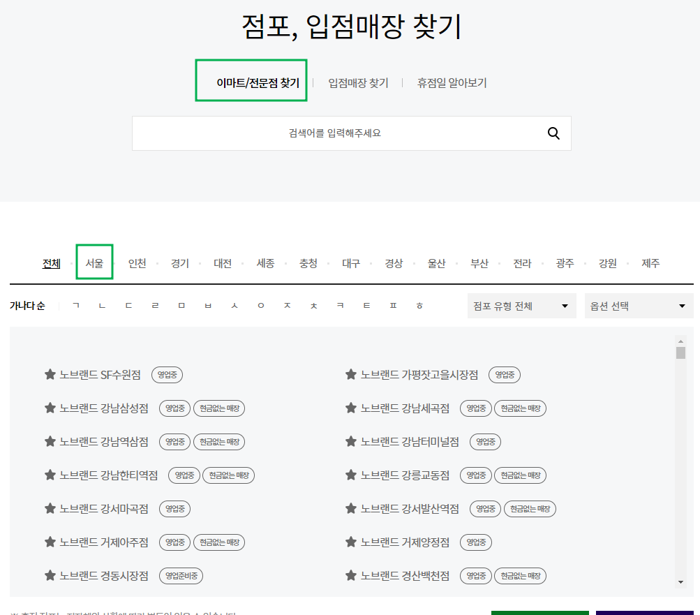The image size is (700, 615).
Task: Open 노브랜드 강남터미널점 store name
Action: pyautogui.click(x=410, y=441)
